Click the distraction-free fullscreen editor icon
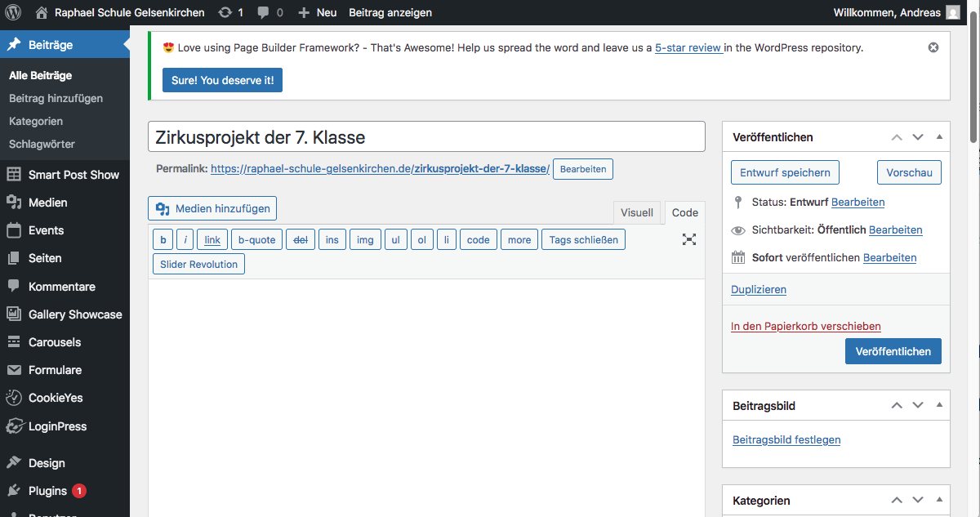This screenshot has width=980, height=517. click(689, 239)
